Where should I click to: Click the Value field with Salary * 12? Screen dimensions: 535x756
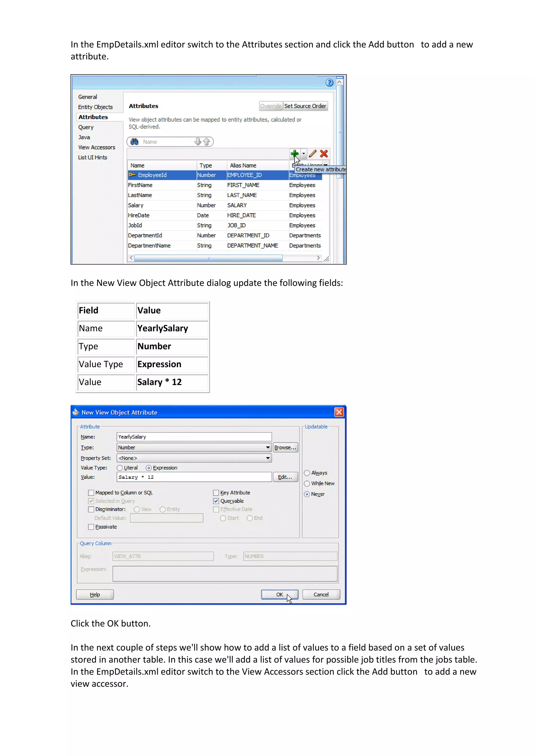(x=194, y=477)
